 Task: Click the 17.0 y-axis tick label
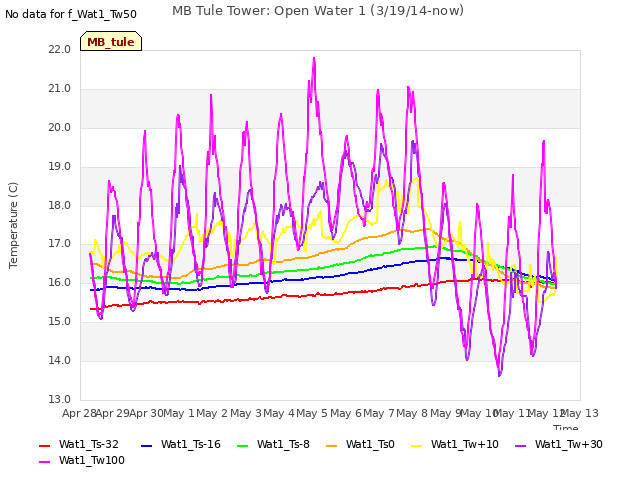tap(60, 244)
